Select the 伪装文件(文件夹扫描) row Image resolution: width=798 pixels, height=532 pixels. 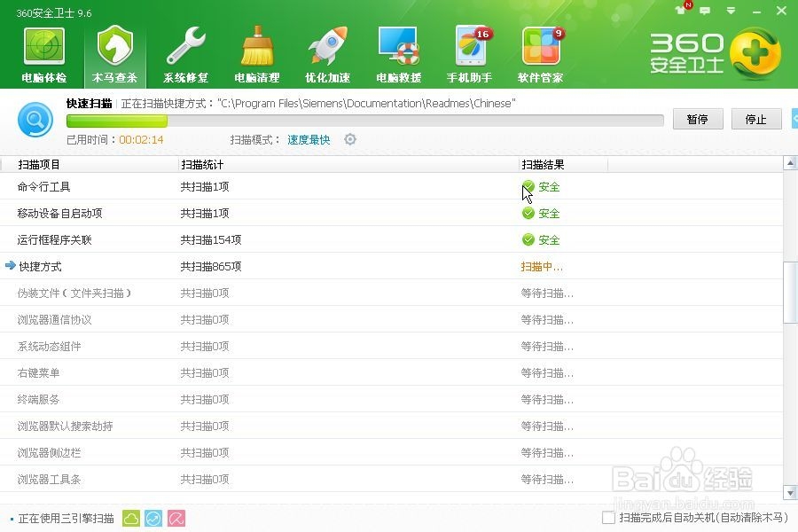391,293
